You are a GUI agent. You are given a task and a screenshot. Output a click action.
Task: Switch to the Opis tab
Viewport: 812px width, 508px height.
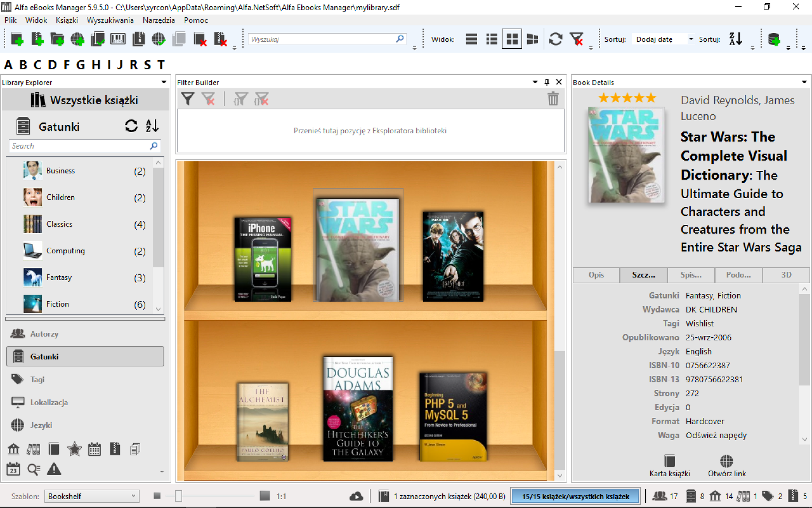click(x=596, y=275)
